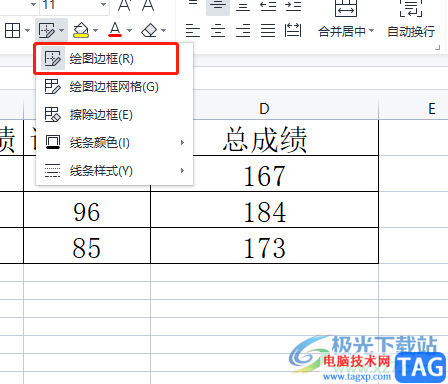Expand the borders dropdown arrow
Viewport: 448px width, 384px height.
click(28, 31)
